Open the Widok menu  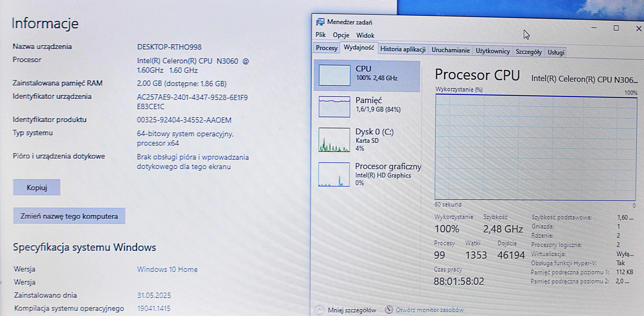[366, 35]
